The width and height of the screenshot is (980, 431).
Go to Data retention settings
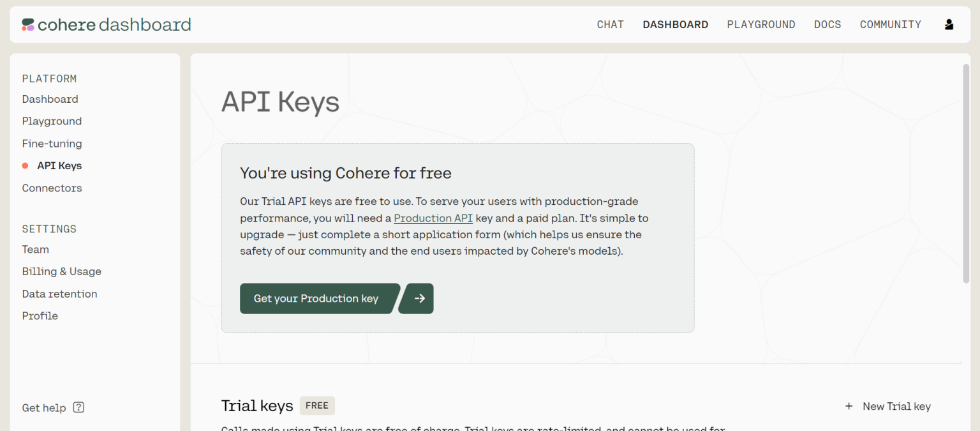59,294
